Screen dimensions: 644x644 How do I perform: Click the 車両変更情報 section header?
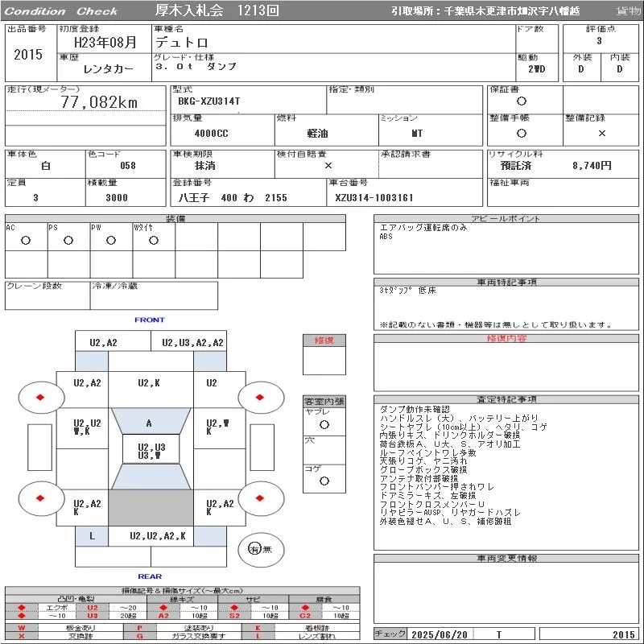tap(506, 558)
